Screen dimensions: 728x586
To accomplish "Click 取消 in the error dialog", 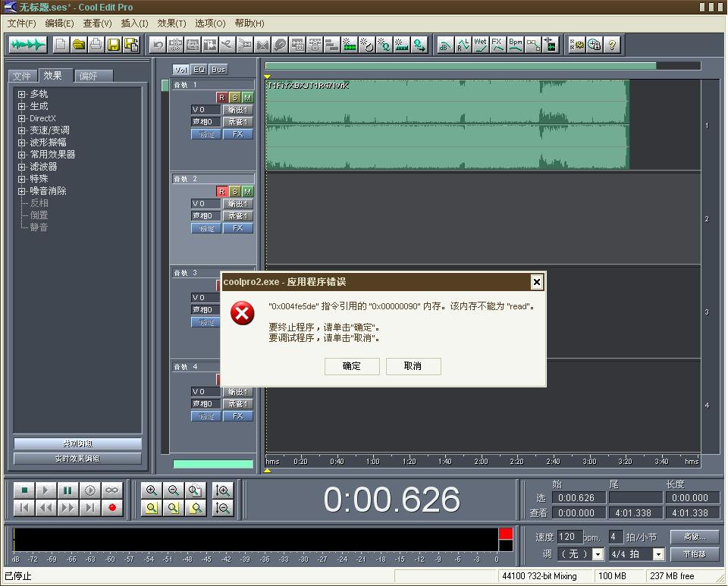I will click(413, 366).
